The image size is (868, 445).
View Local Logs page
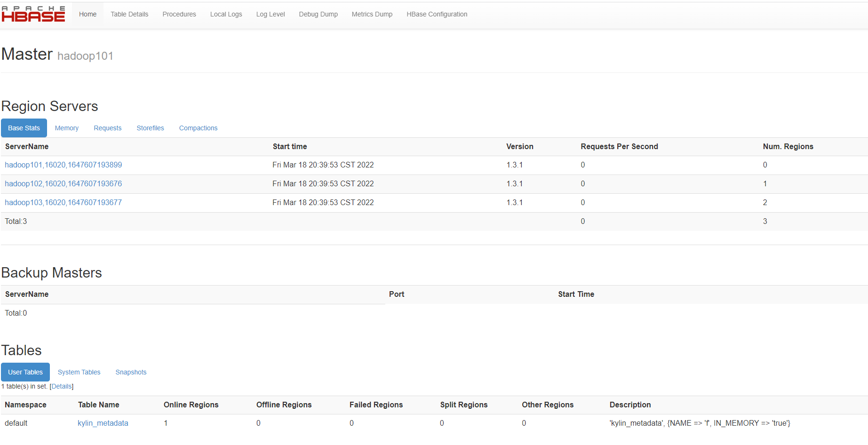pos(226,14)
